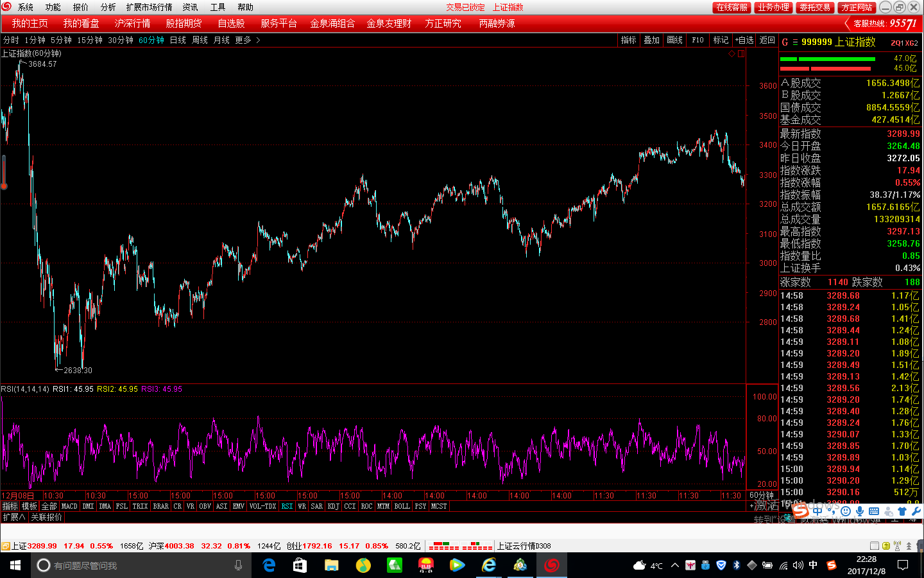Open the 方正网站 link
Screen dimensions: 924x578
[857, 7]
